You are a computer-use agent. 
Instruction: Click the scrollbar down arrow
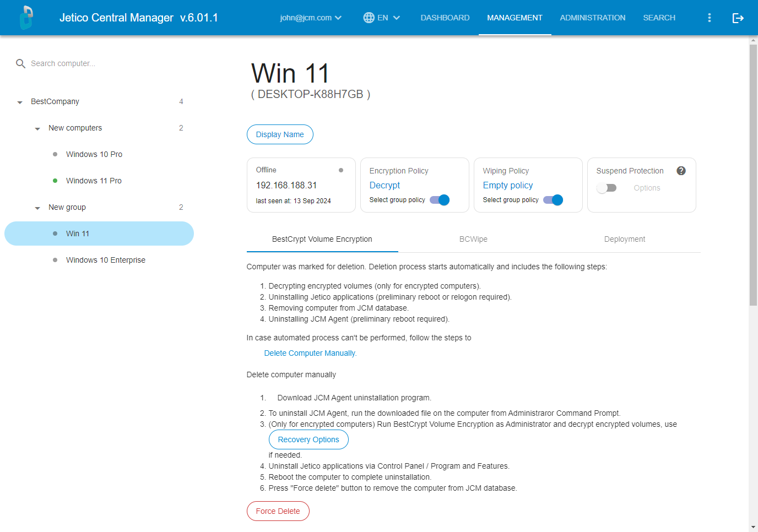click(753, 528)
